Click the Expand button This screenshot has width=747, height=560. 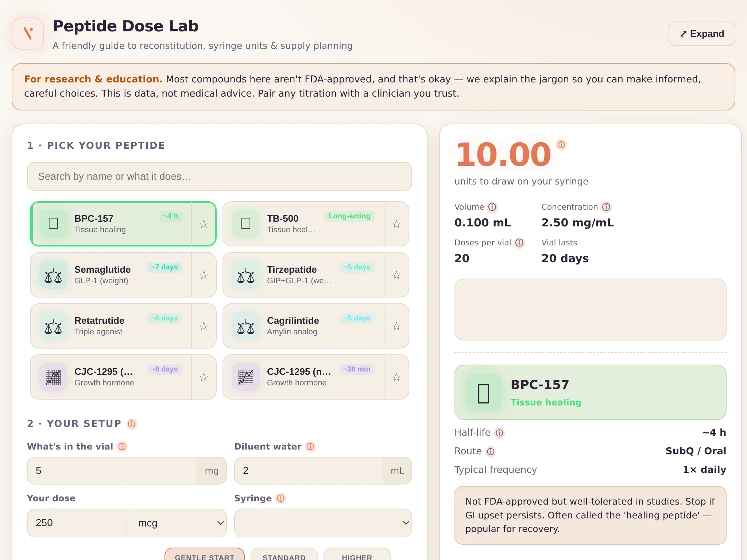coord(702,34)
